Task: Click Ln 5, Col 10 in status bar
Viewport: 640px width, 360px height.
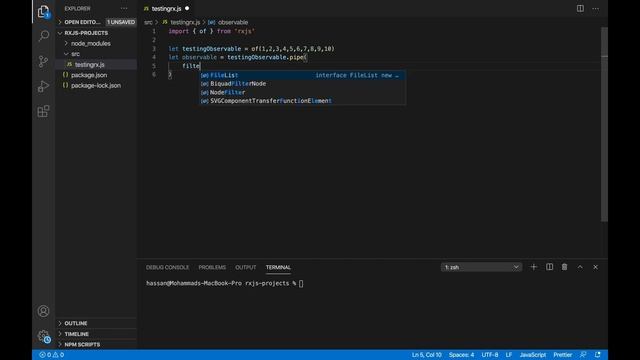Action: (427, 355)
